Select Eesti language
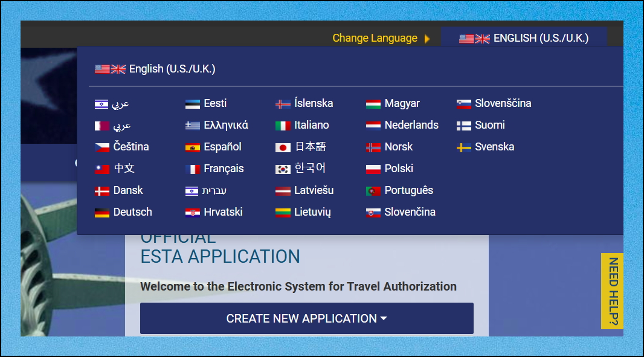Image resolution: width=644 pixels, height=357 pixels. coord(215,103)
